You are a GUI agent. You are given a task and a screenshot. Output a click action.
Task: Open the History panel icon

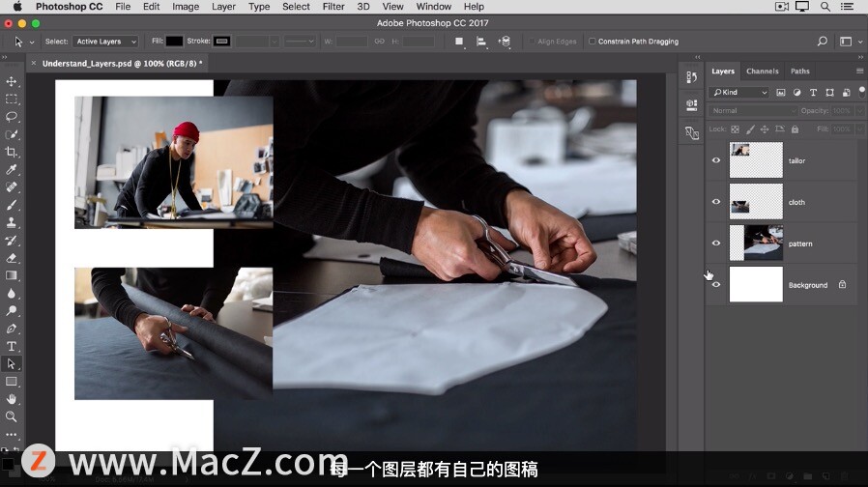click(x=691, y=77)
